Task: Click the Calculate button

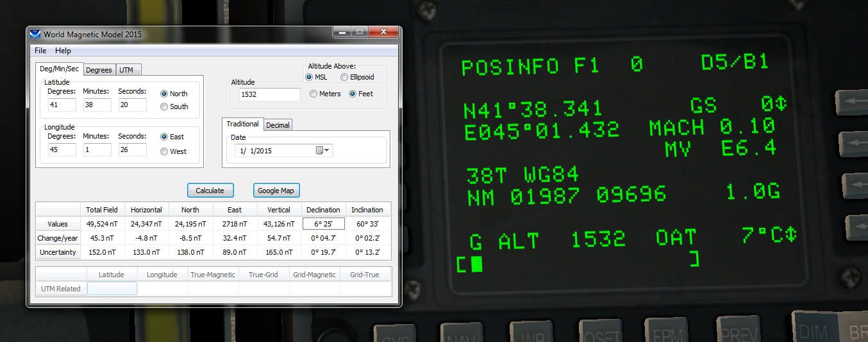Action: point(210,191)
